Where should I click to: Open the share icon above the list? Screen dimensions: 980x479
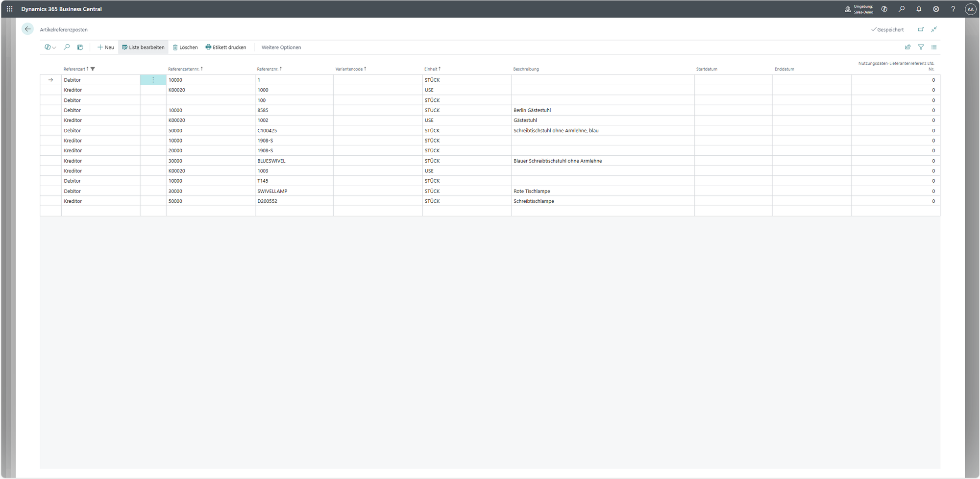907,48
